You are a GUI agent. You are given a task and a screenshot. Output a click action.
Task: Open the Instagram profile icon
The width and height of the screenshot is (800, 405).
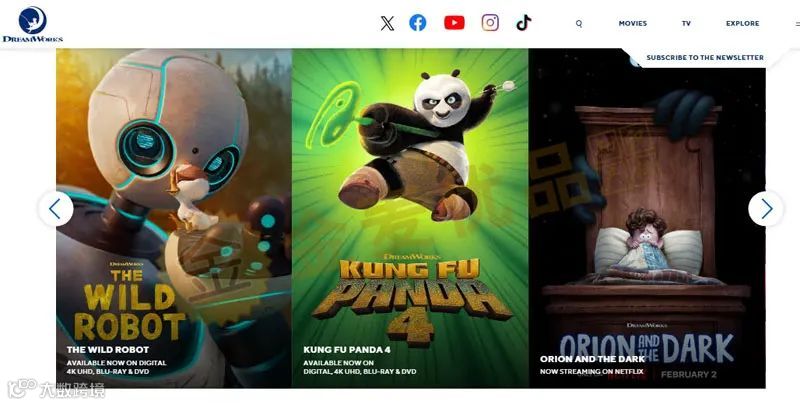click(490, 23)
